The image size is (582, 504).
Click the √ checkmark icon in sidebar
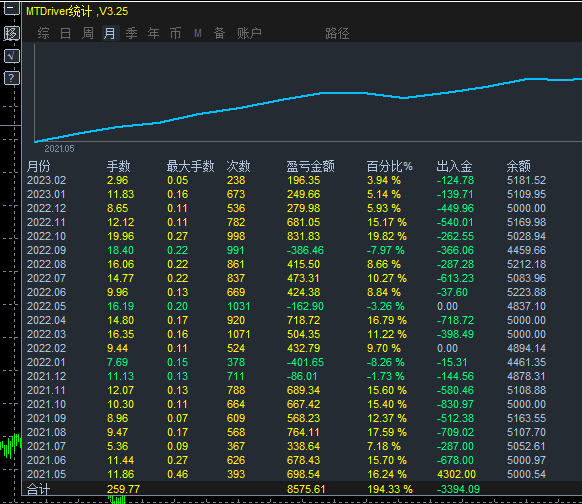[x=12, y=56]
